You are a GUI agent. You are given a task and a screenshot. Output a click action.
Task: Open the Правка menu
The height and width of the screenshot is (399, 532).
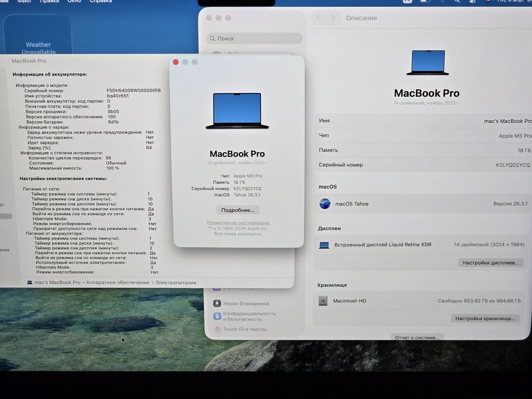tap(49, 1)
